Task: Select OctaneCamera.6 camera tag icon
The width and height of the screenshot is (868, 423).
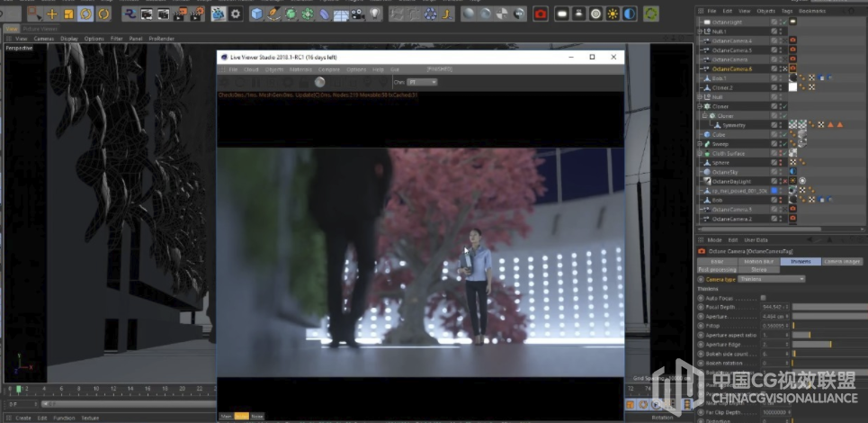Action: click(x=792, y=68)
